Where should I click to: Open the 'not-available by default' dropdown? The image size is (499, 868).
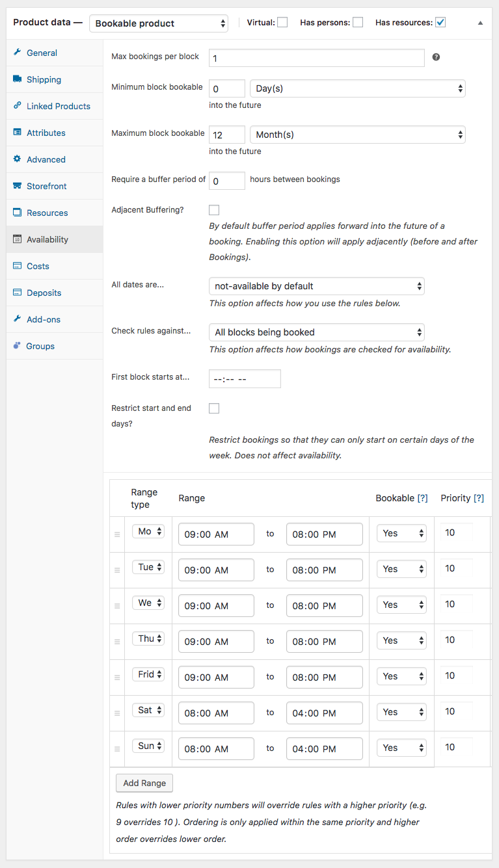316,286
